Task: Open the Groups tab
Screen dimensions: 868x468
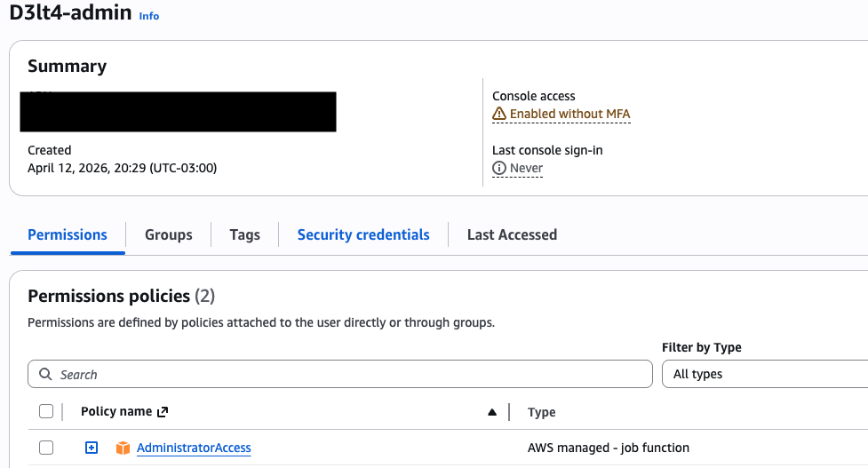Action: point(168,234)
